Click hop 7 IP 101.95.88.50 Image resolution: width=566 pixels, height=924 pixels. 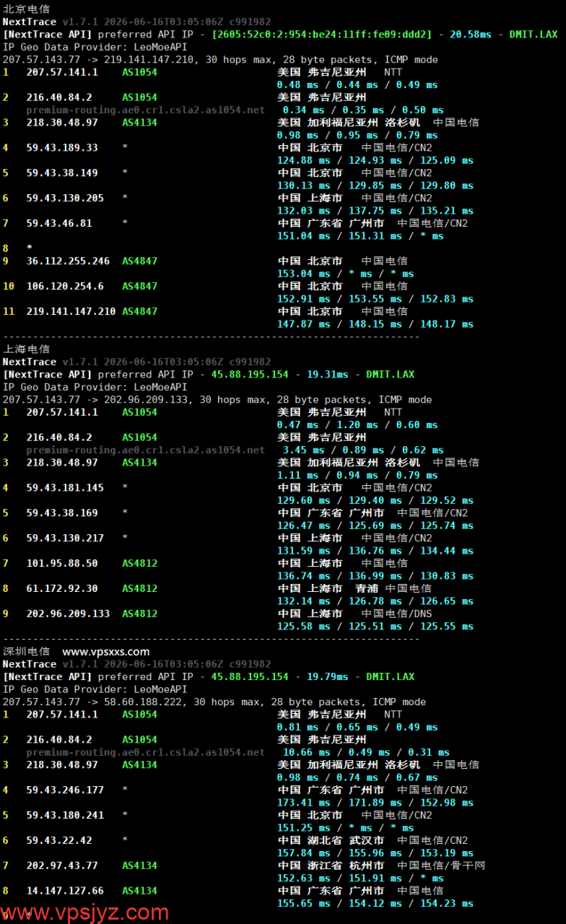click(x=62, y=563)
